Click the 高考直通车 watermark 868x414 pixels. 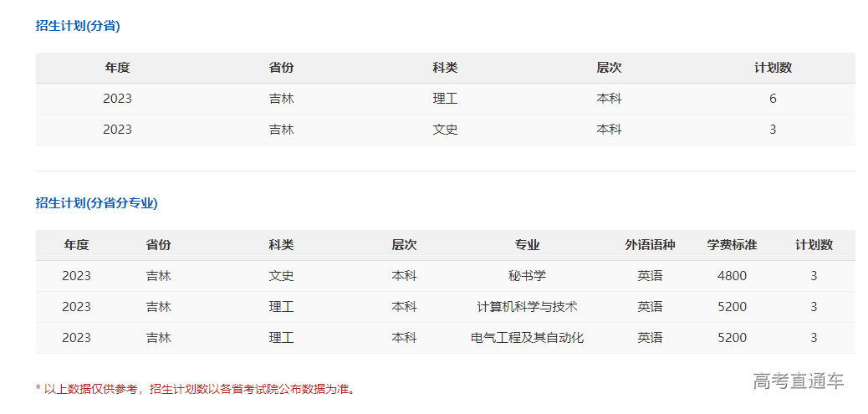[798, 381]
